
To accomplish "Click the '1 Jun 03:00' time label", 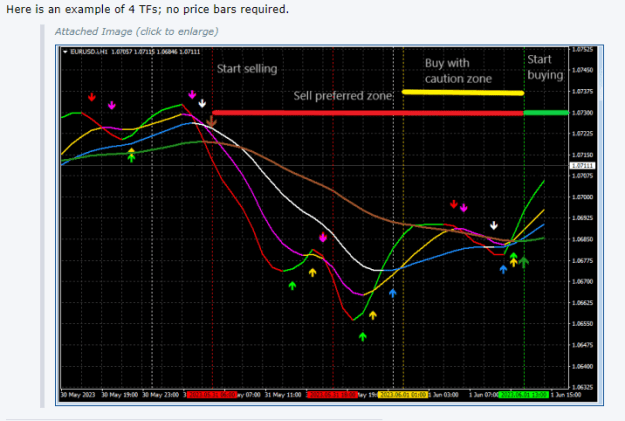I will [443, 395].
